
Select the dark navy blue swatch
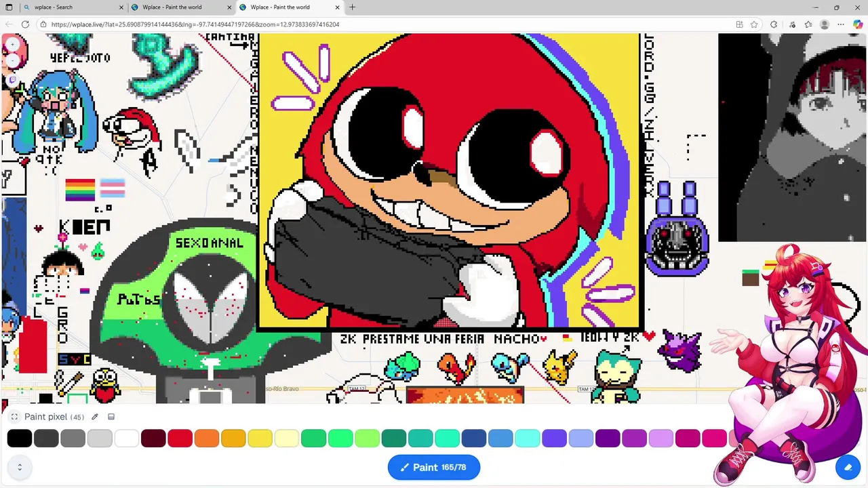[x=474, y=438]
